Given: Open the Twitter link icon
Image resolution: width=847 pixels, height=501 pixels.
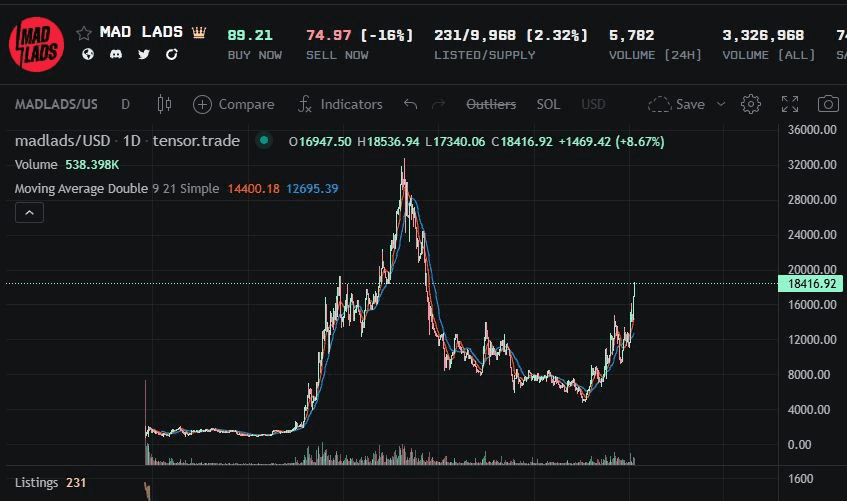Looking at the screenshot, I should pyautogui.click(x=144, y=54).
